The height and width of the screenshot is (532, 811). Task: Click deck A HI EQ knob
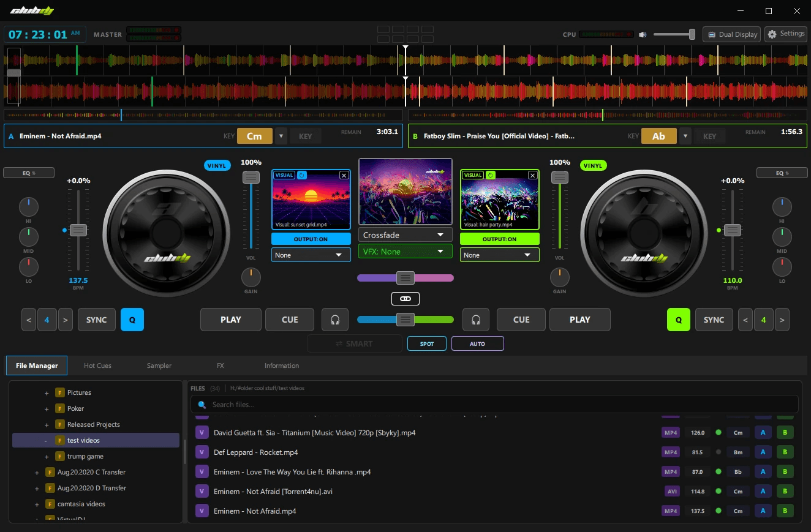coord(29,207)
